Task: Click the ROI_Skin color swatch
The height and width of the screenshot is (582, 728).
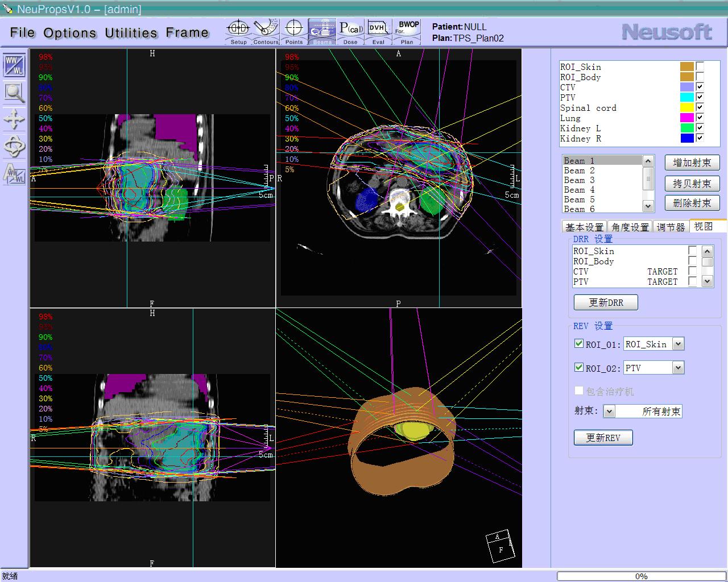Action: pyautogui.click(x=687, y=66)
